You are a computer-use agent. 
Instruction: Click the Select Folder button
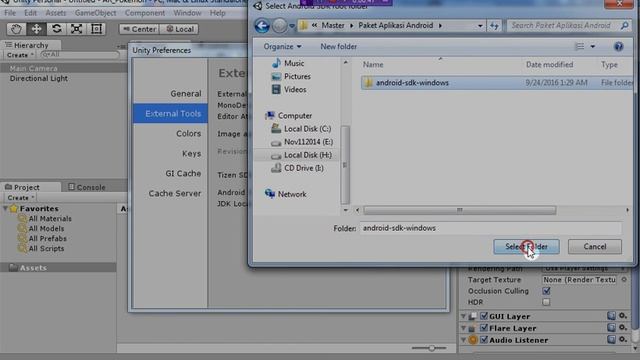[526, 247]
